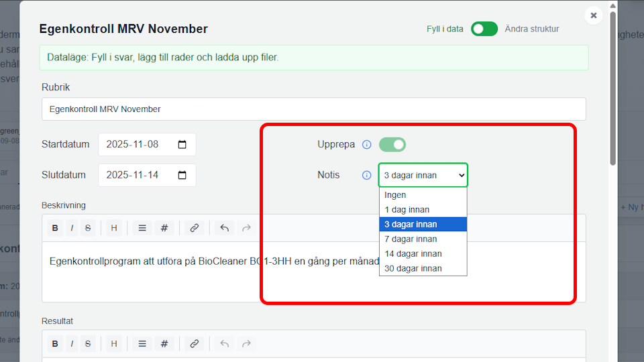
Task: Toggle the Upprepa switch
Action: [x=392, y=145]
